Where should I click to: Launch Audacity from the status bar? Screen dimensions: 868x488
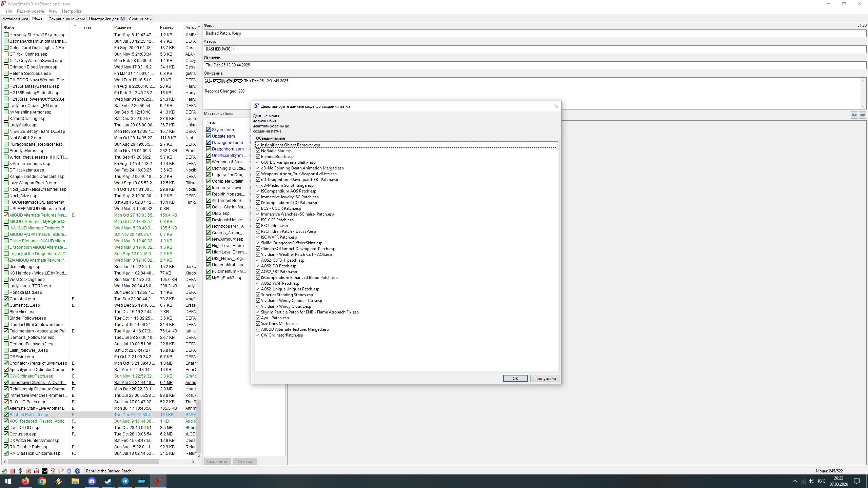click(x=37, y=471)
